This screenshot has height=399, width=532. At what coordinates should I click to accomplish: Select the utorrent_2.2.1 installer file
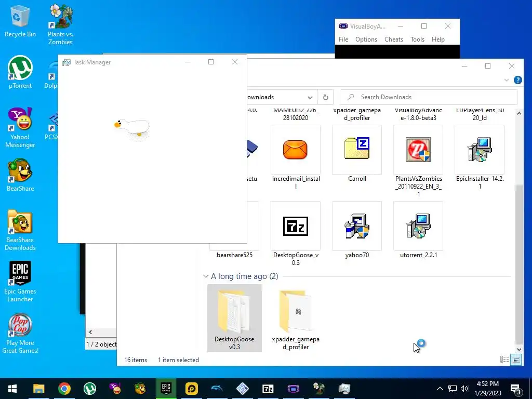(418, 231)
